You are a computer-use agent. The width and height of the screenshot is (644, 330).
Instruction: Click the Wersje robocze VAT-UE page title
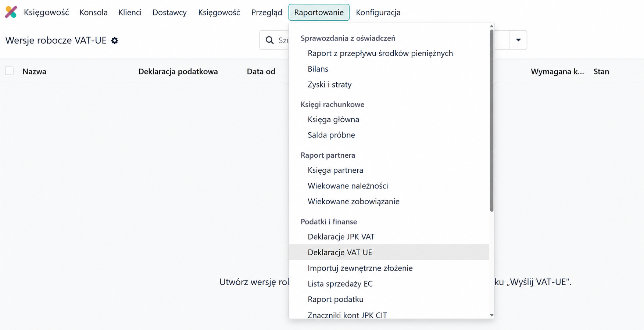click(56, 40)
